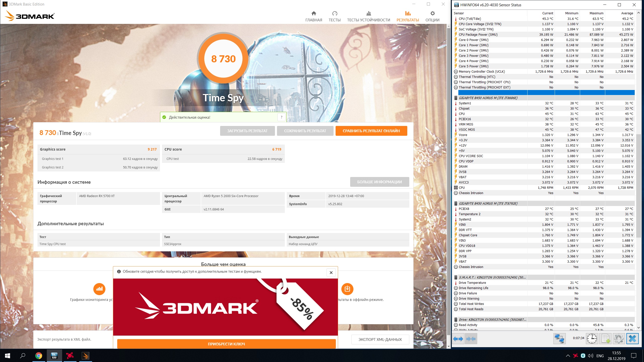
Task: Open HWiNFO sensor settings gear icon
Action: point(619,339)
